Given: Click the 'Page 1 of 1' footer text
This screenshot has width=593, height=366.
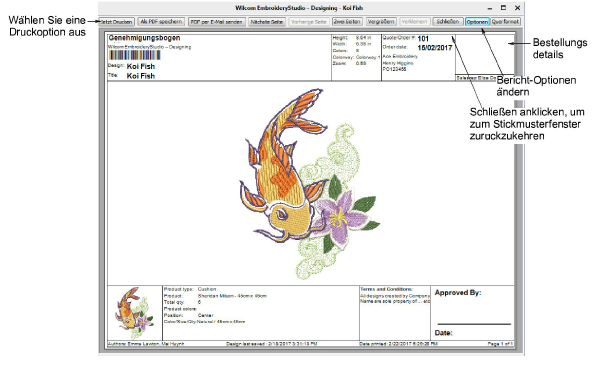Looking at the screenshot, I should tap(500, 344).
